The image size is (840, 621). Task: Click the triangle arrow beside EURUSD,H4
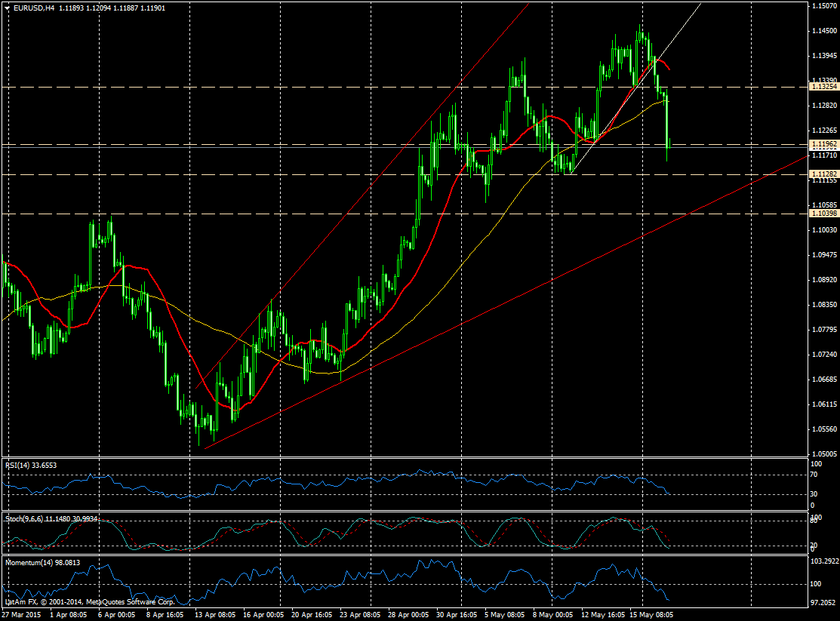point(7,8)
